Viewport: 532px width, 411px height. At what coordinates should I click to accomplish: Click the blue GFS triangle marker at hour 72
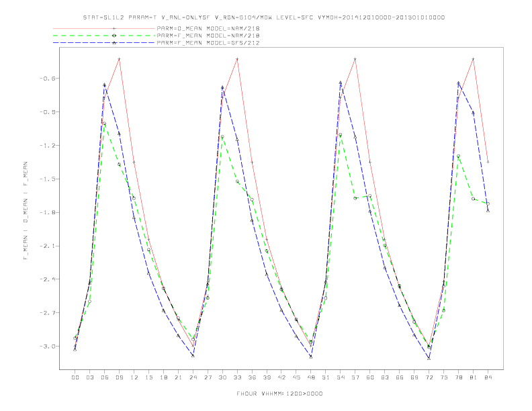[x=429, y=358]
